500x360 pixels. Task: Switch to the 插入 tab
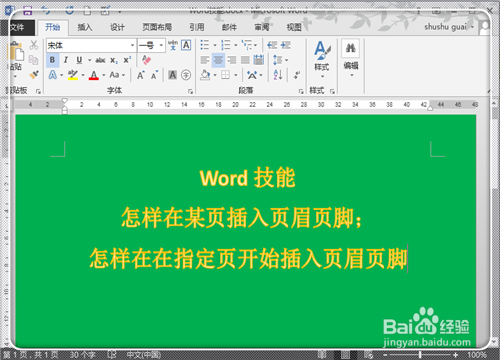tap(85, 27)
